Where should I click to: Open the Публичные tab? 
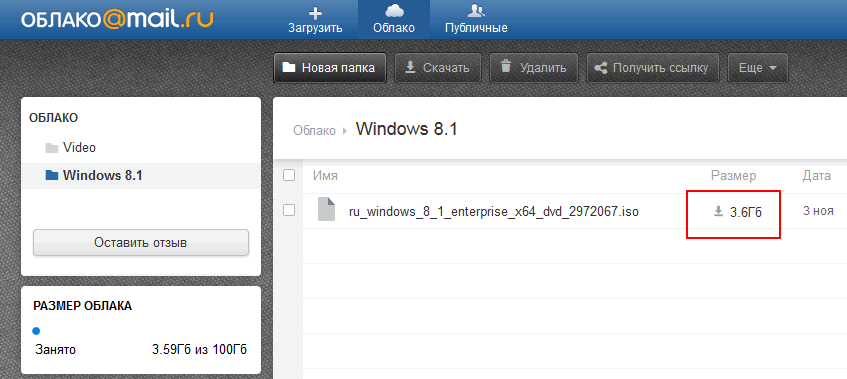click(476, 20)
